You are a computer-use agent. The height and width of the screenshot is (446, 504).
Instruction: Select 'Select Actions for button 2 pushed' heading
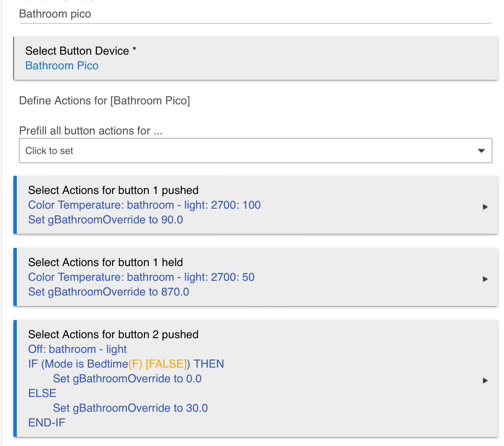point(113,334)
